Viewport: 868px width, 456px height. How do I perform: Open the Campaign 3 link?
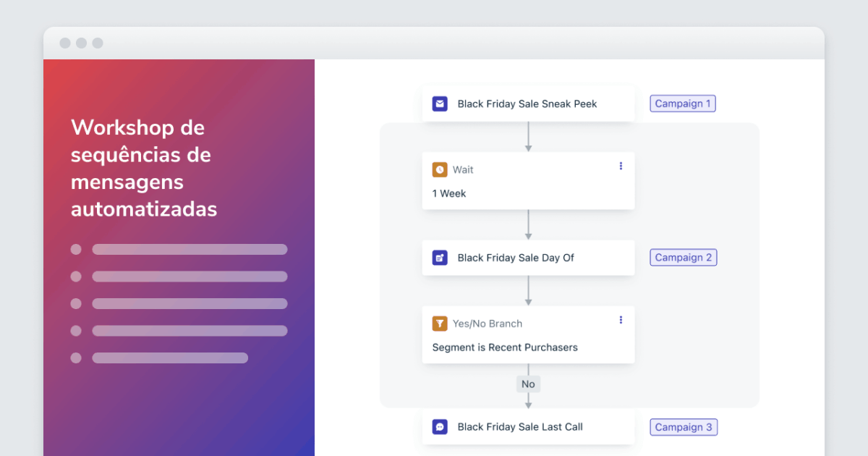[684, 427]
